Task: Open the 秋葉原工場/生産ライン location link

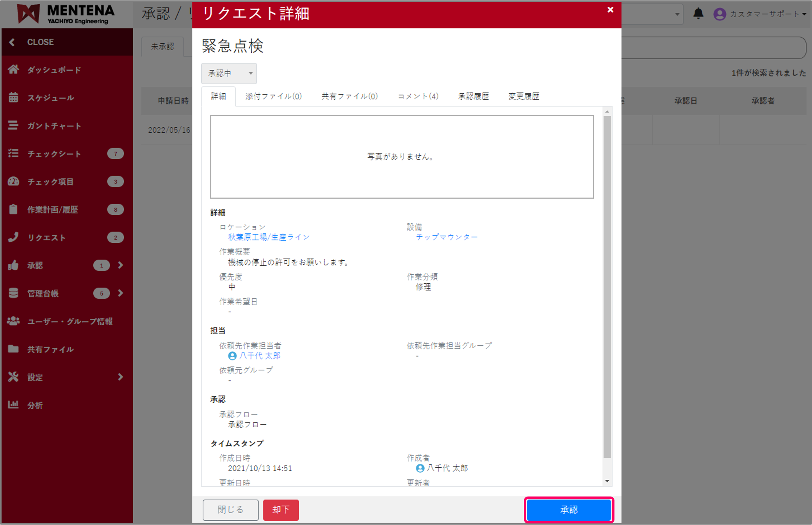Action: tap(268, 237)
